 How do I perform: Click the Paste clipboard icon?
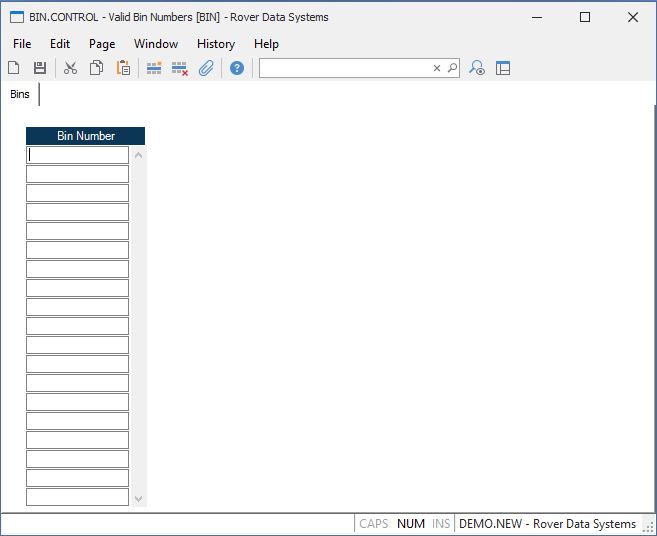click(x=123, y=68)
